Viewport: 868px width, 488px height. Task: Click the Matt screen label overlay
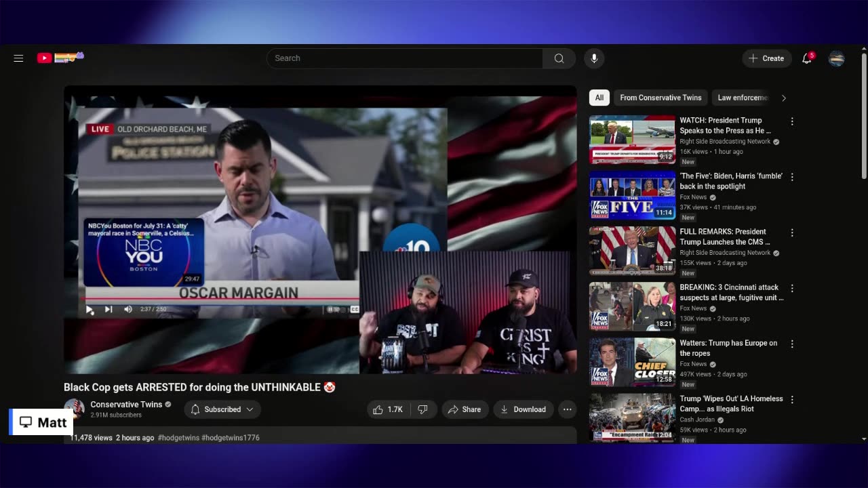pyautogui.click(x=39, y=422)
